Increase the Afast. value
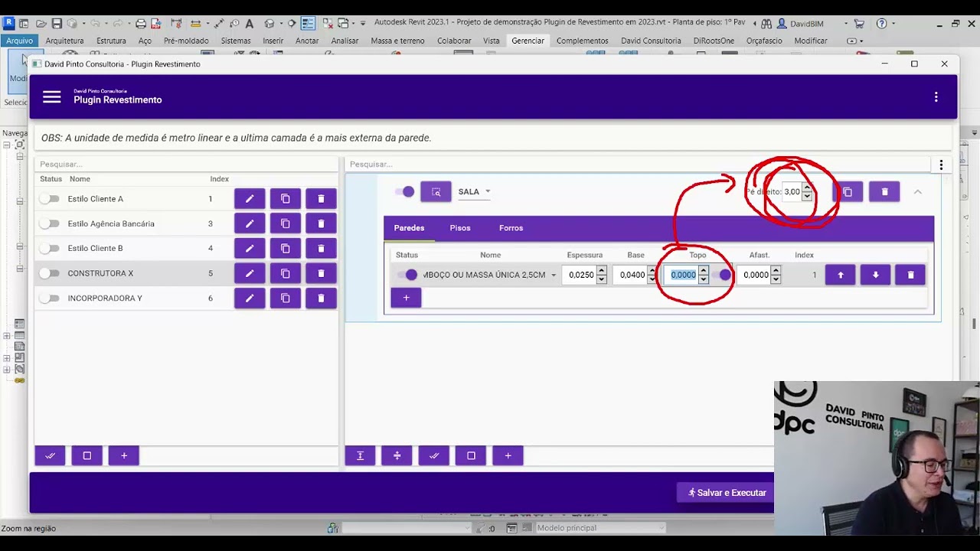980x551 pixels. [776, 271]
